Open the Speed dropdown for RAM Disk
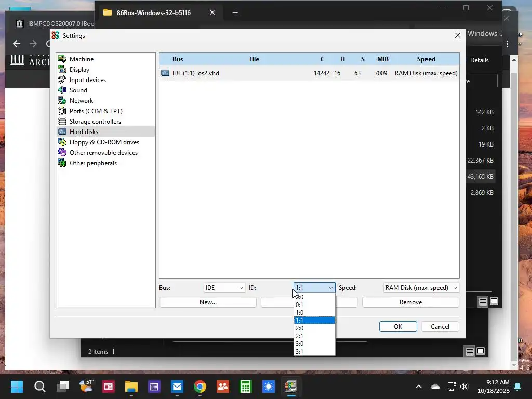This screenshot has width=532, height=399. 421,288
